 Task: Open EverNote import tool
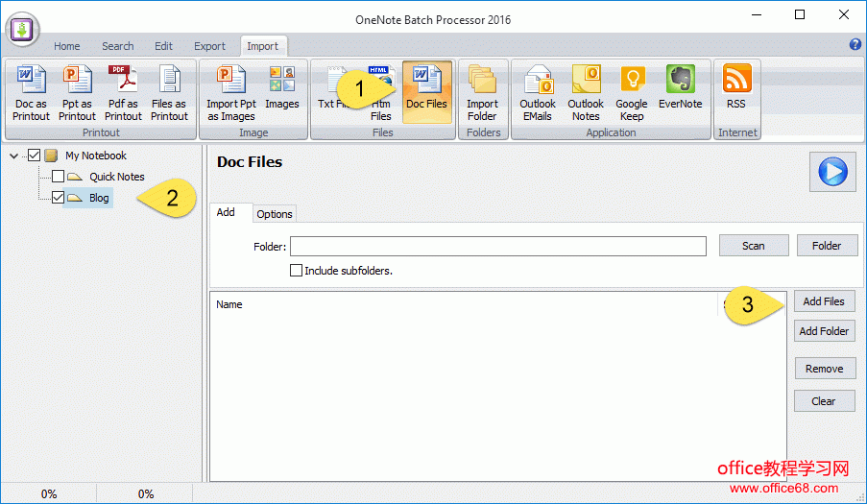(680, 88)
